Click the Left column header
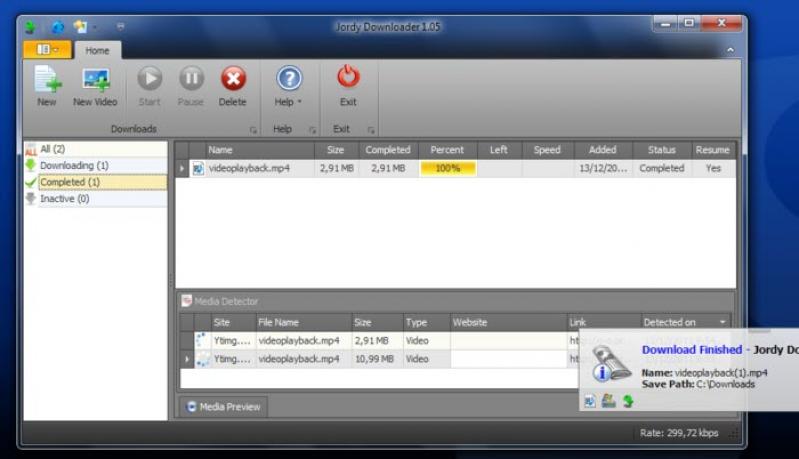 coord(499,150)
